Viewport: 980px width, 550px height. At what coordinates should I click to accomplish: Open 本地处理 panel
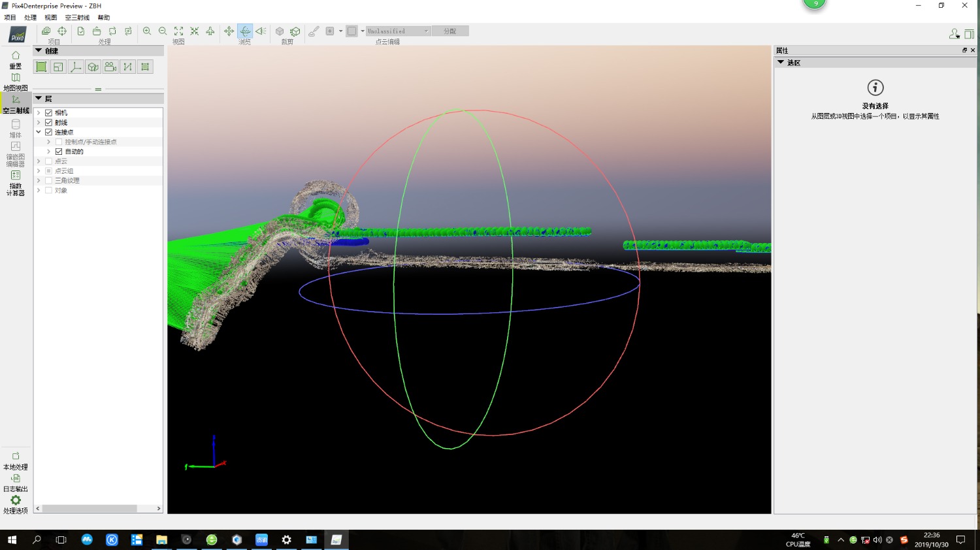[16, 461]
